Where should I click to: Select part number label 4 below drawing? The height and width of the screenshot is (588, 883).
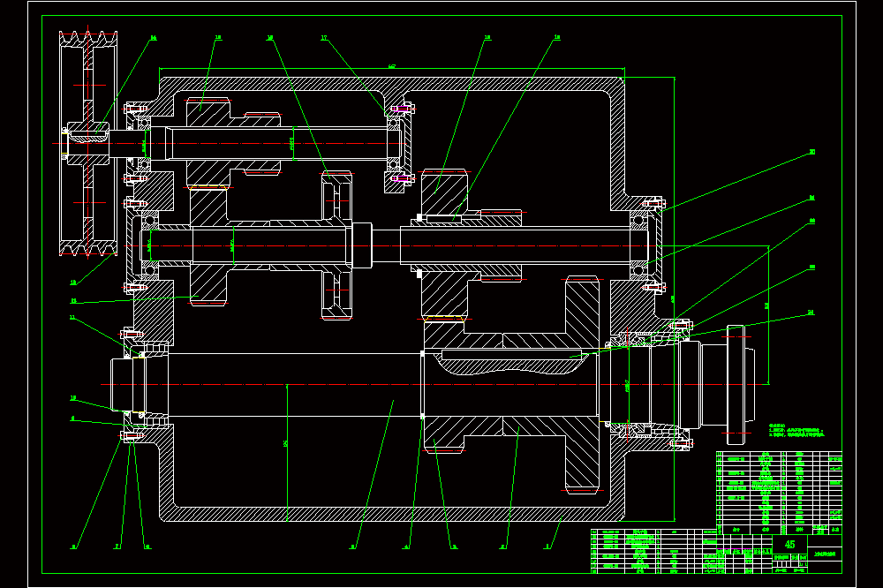(x=406, y=547)
